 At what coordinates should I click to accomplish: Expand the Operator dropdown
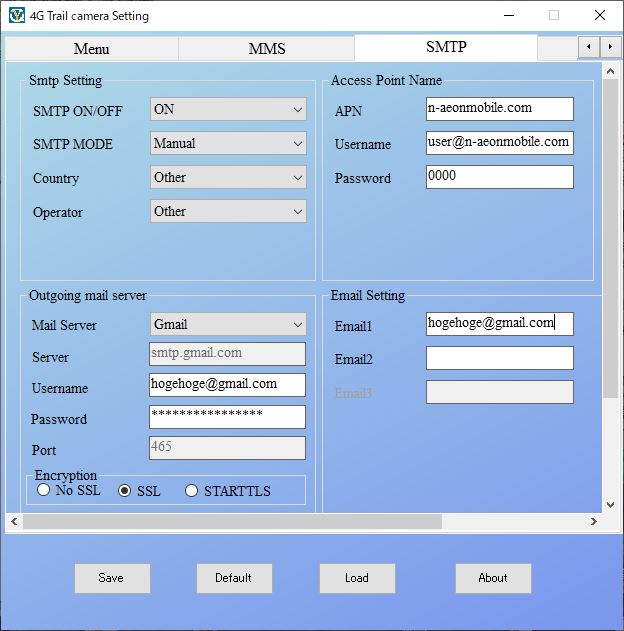point(228,211)
